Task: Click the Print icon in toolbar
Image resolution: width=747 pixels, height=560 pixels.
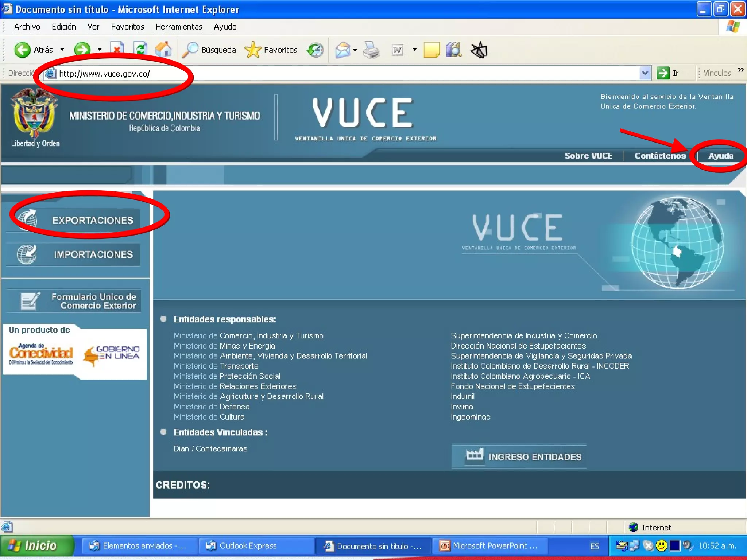Action: pos(371,50)
